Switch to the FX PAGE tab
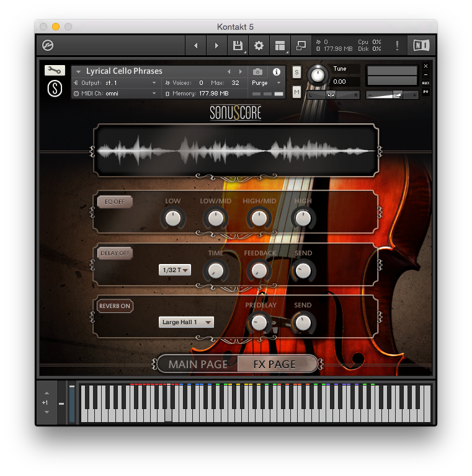Image resolution: width=472 pixels, height=476 pixels. 277,364
